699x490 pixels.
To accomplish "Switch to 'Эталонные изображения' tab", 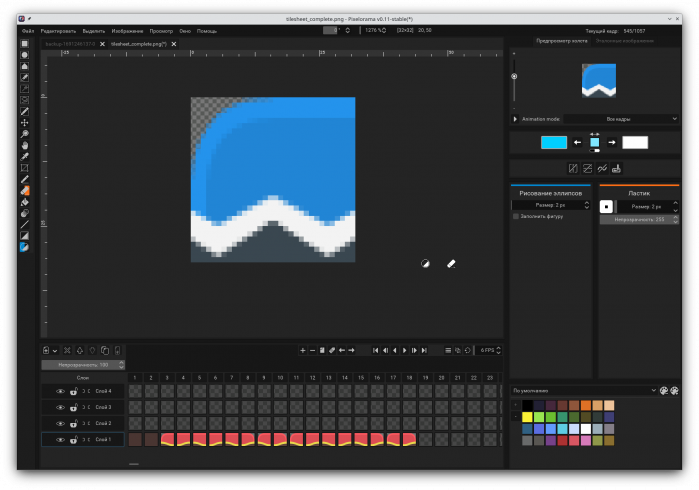I will click(625, 41).
